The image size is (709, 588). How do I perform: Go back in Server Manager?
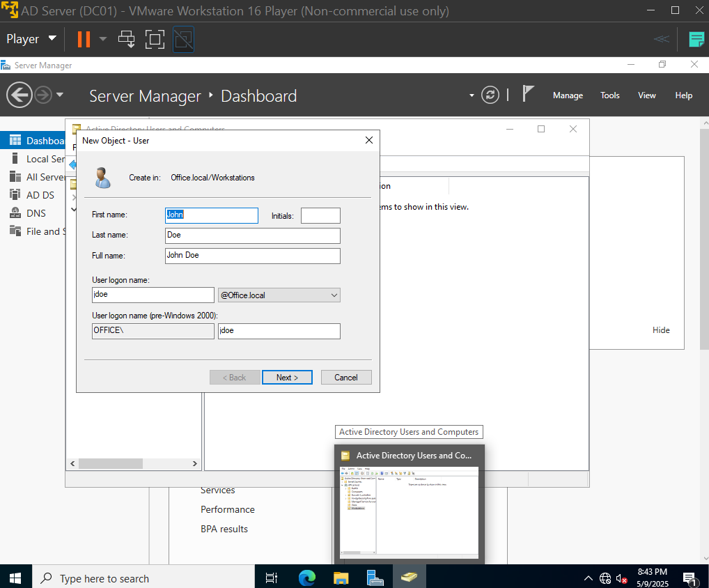pyautogui.click(x=19, y=95)
